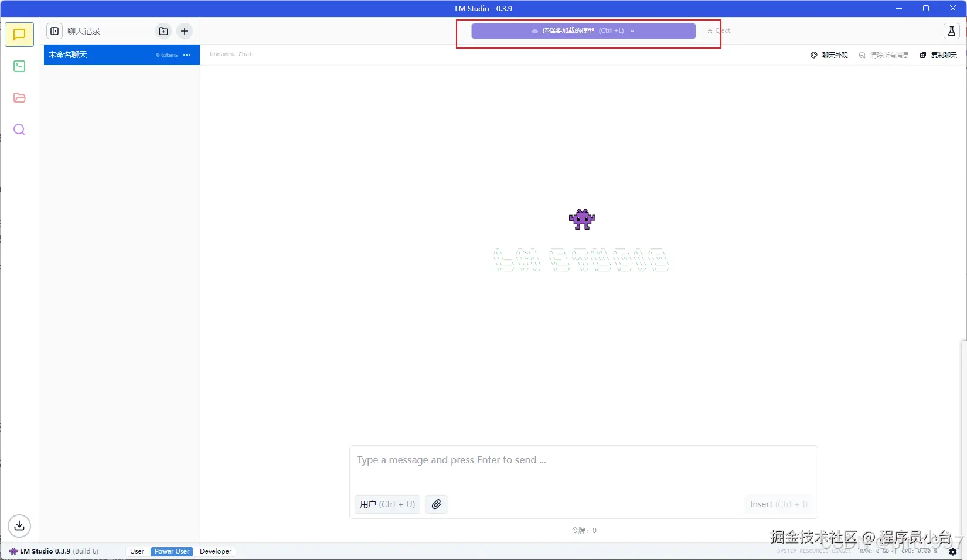The height and width of the screenshot is (560, 967).
Task: Click the RAM usage readout
Action: pos(874,551)
